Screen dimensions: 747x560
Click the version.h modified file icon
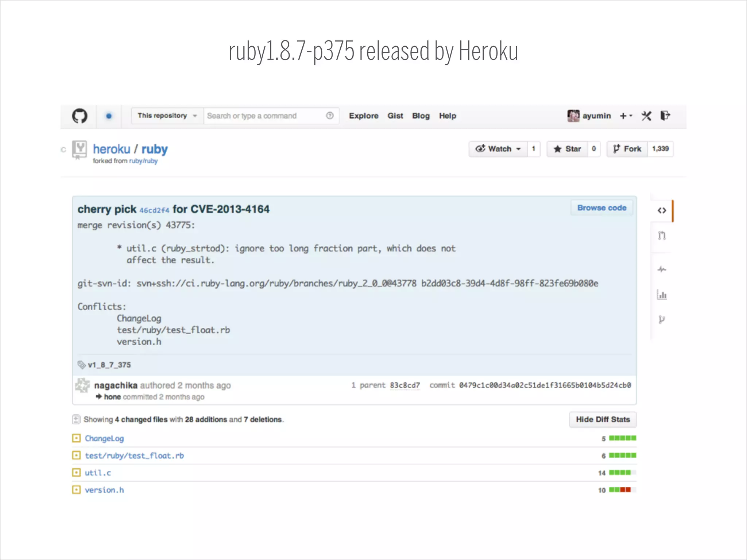tap(76, 490)
